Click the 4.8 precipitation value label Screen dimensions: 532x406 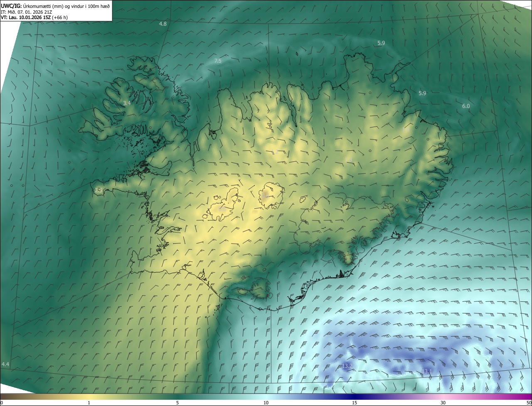pos(163,24)
